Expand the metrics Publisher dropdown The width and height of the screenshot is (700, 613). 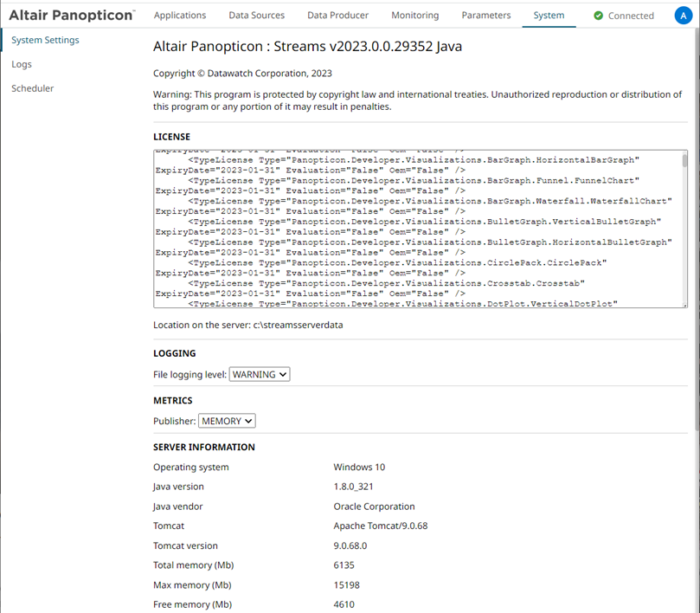[227, 421]
